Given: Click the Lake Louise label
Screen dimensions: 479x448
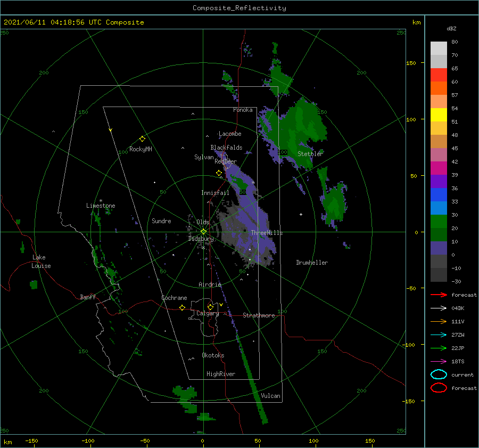Looking at the screenshot, I should click(x=41, y=262).
